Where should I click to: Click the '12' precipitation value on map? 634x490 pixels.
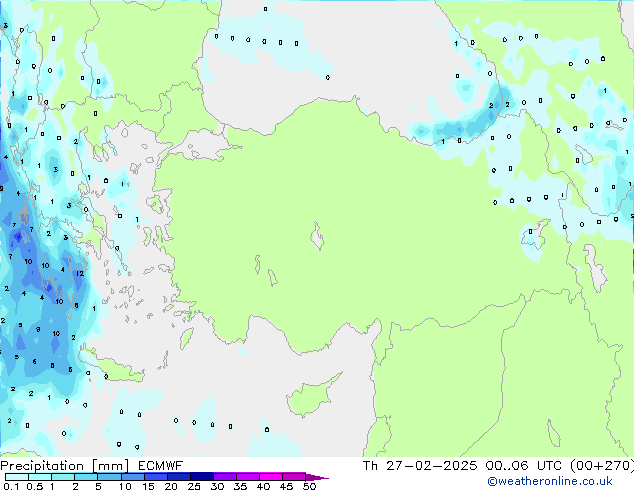click(x=80, y=273)
